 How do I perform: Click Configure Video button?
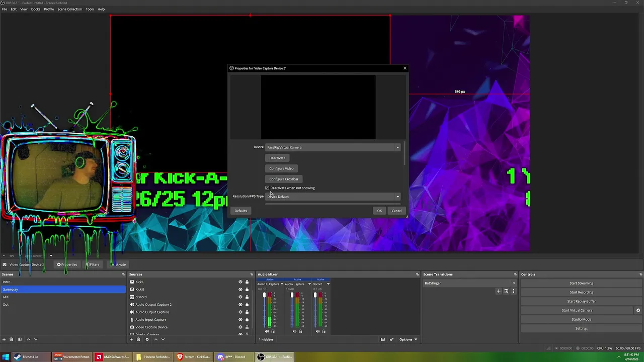pos(281,168)
